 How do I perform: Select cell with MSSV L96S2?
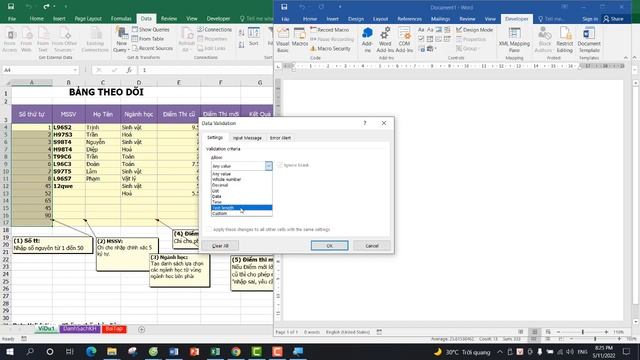[69, 127]
